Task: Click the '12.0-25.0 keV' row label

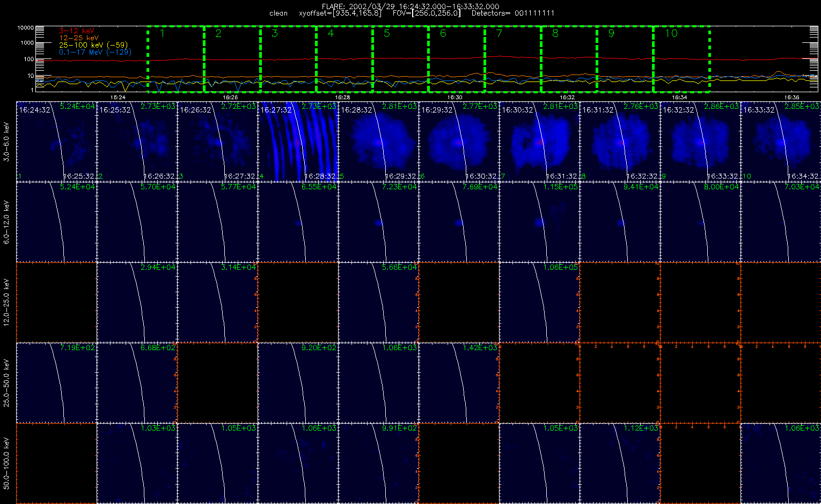Action: pyautogui.click(x=6, y=302)
